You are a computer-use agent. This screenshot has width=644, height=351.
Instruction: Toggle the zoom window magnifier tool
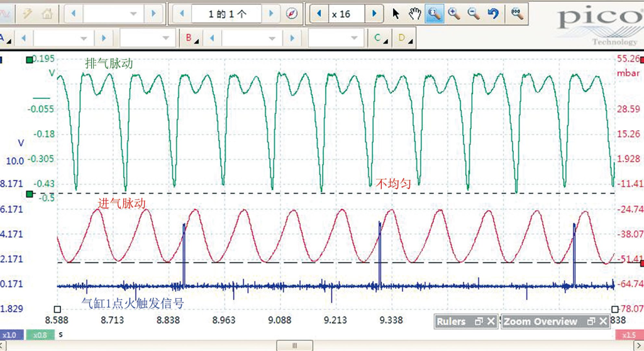coord(435,14)
